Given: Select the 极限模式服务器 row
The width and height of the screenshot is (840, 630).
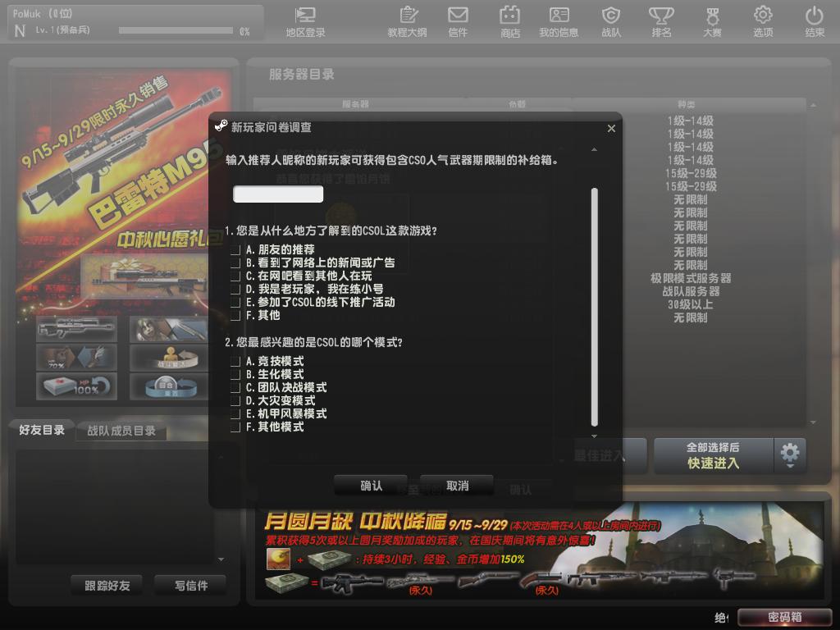Looking at the screenshot, I should (691, 279).
